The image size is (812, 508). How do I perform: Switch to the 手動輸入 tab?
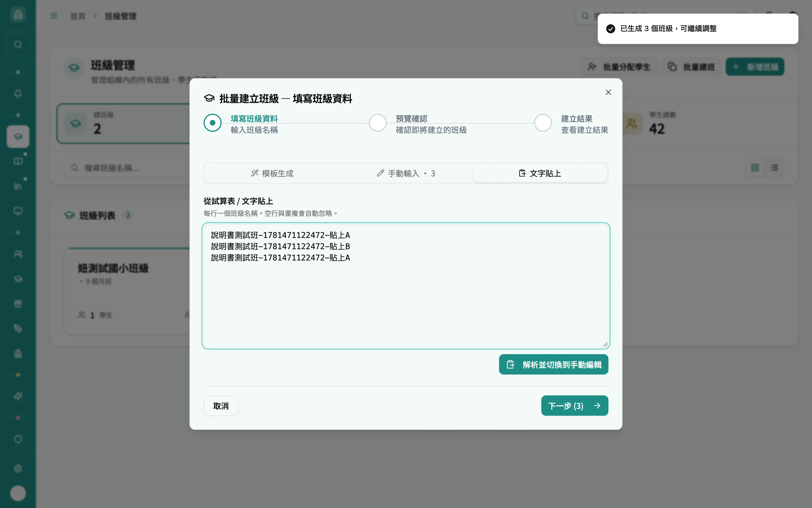pyautogui.click(x=406, y=173)
